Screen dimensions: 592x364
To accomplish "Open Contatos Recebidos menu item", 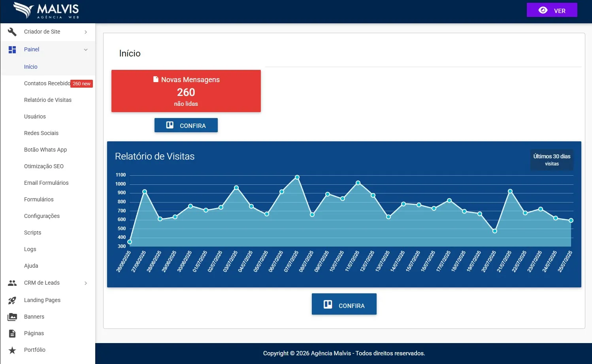I will click(x=47, y=83).
